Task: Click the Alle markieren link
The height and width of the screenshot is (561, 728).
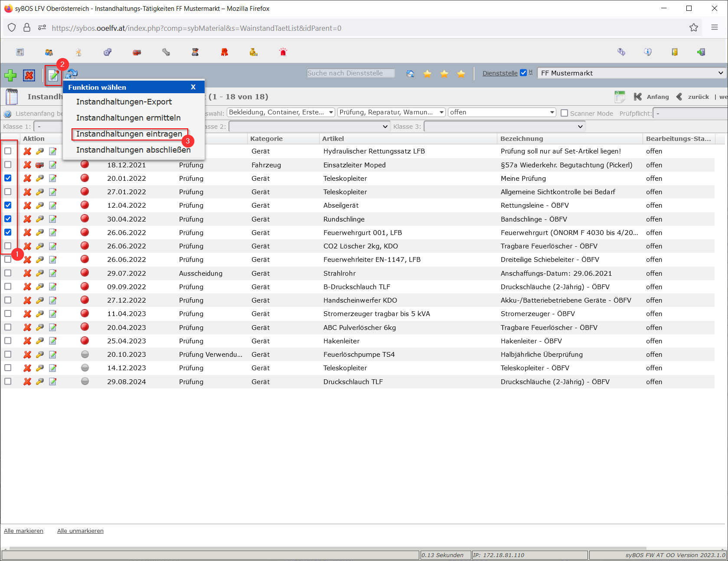Action: tap(23, 531)
